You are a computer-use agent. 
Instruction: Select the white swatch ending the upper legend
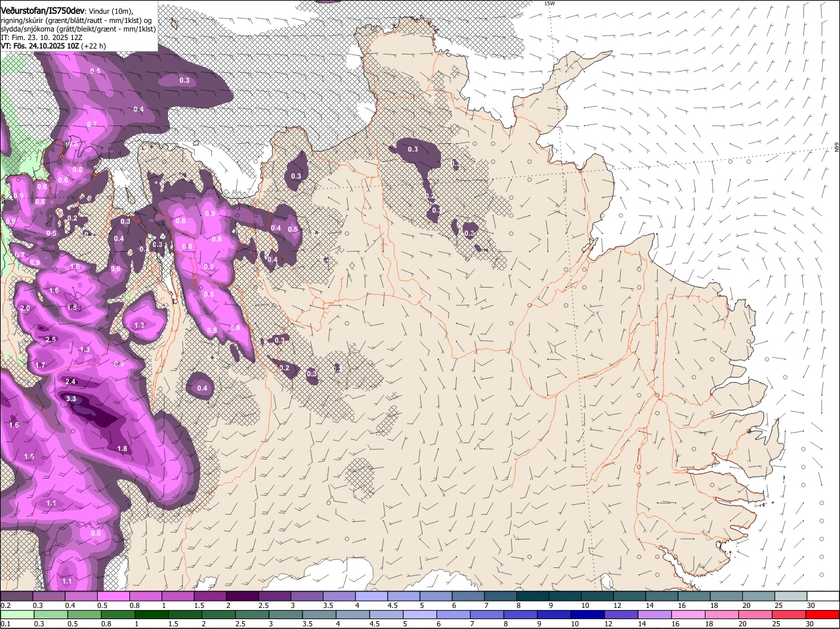pyautogui.click(x=823, y=596)
